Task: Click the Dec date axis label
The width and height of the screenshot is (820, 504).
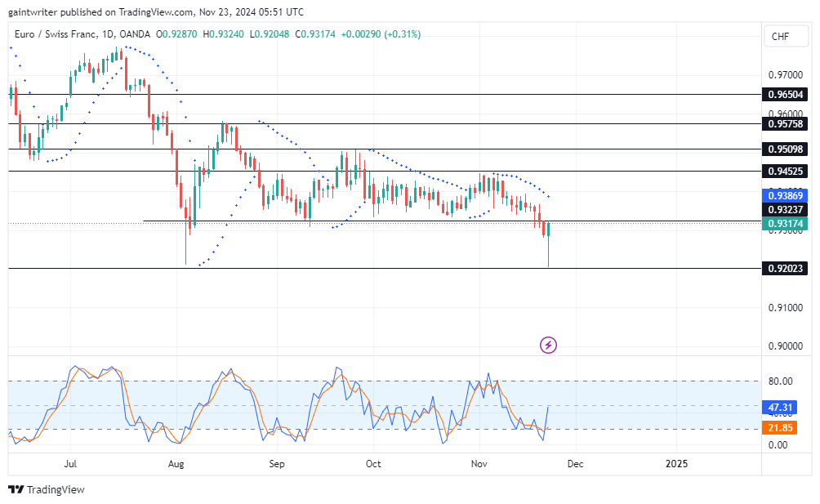Action: pyautogui.click(x=575, y=464)
